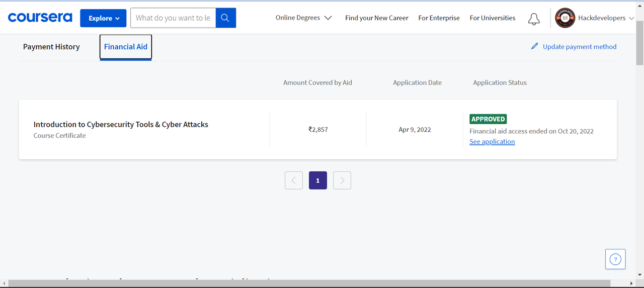
Task: Expand the Explore dropdown menu
Action: [103, 18]
